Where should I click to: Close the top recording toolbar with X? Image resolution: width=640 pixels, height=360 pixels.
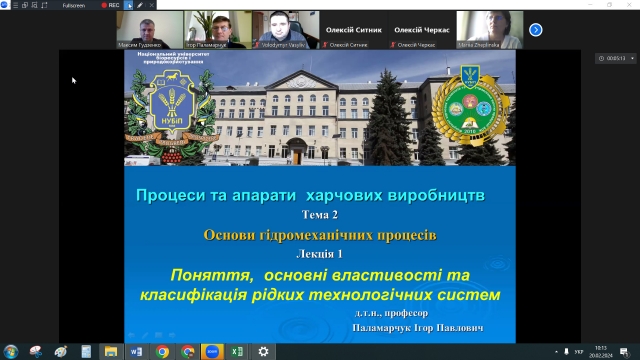tap(151, 5)
